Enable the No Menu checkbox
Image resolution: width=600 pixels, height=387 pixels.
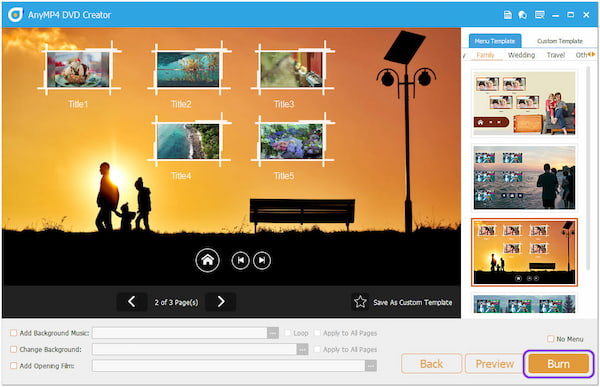coord(550,339)
